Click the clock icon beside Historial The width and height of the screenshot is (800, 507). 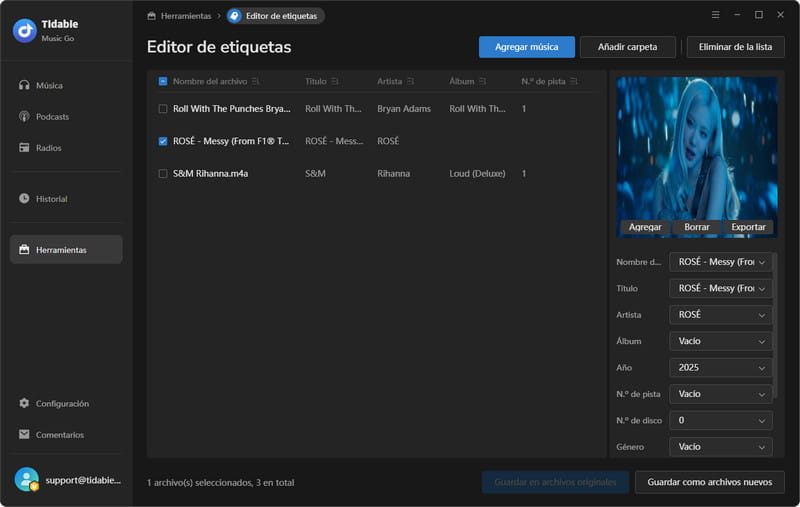tap(24, 198)
